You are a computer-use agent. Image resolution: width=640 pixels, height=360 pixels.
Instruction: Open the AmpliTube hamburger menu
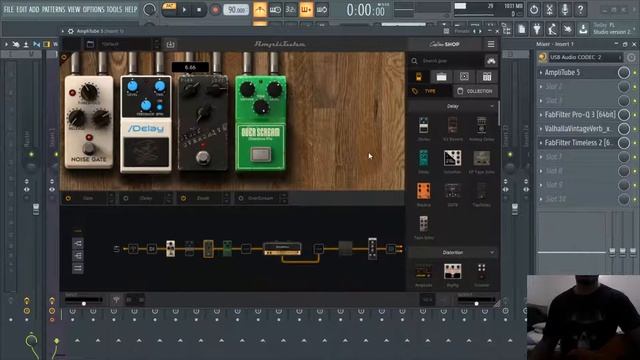tap(491, 44)
